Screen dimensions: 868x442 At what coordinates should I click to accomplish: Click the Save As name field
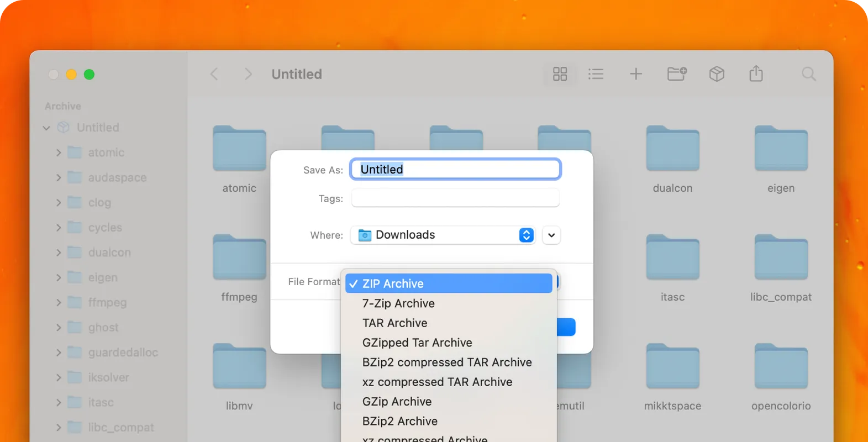coord(455,170)
